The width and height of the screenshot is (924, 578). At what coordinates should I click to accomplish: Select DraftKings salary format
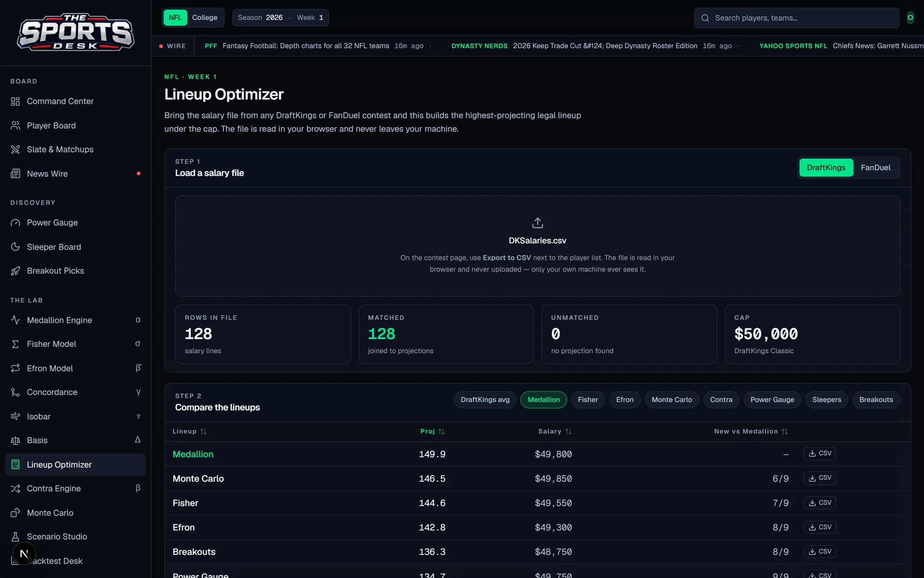pos(826,167)
